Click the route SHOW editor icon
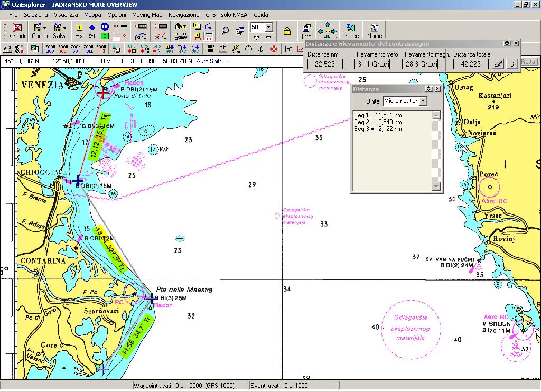Image resolution: width=541 pixels, height=392 pixels. pos(181,36)
